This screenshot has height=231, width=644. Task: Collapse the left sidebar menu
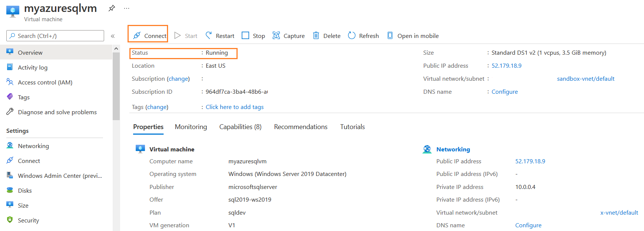113,36
